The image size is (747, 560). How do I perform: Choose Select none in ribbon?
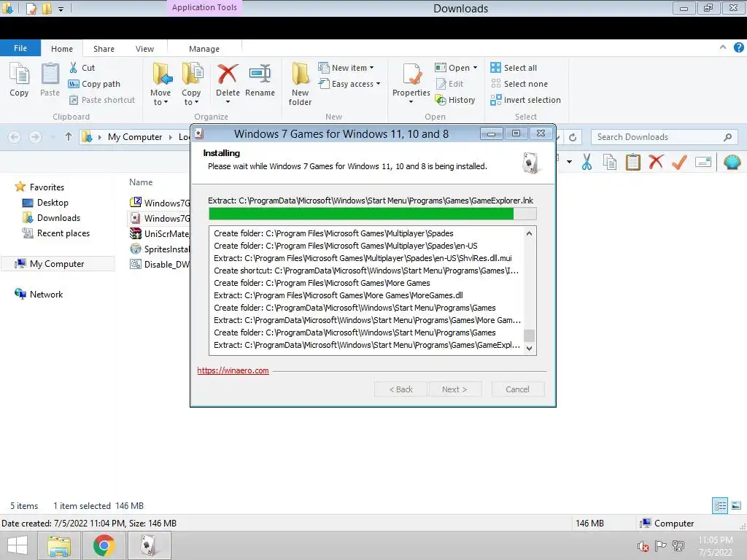519,84
